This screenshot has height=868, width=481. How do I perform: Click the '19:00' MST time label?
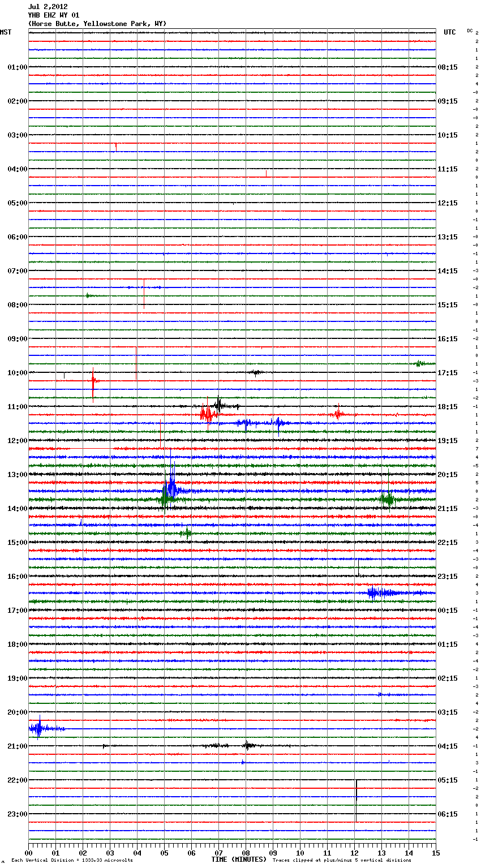click(x=17, y=678)
